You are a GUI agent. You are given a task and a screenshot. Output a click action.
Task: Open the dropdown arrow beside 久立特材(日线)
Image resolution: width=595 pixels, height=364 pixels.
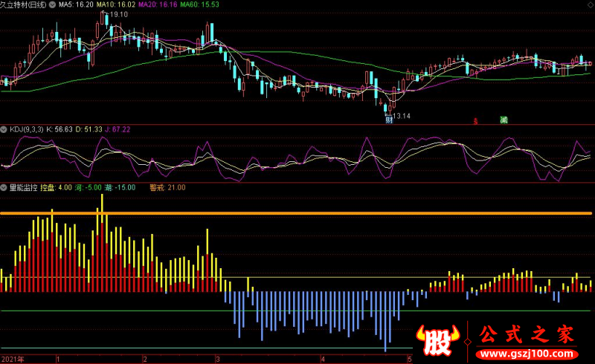coord(52,5)
